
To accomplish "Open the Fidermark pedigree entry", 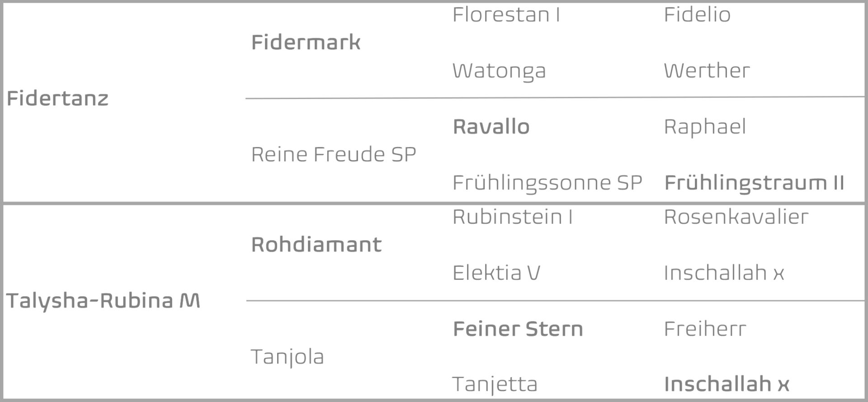I will pyautogui.click(x=306, y=43).
